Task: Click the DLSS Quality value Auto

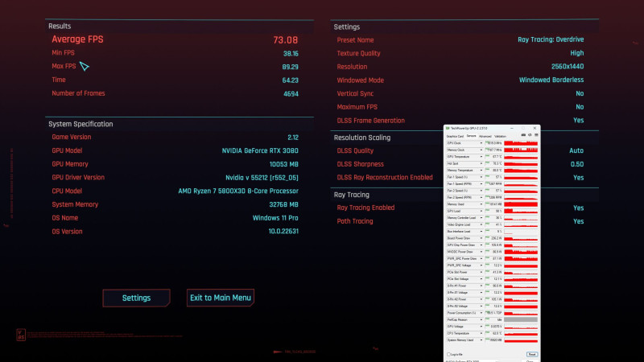Action: coord(576,150)
